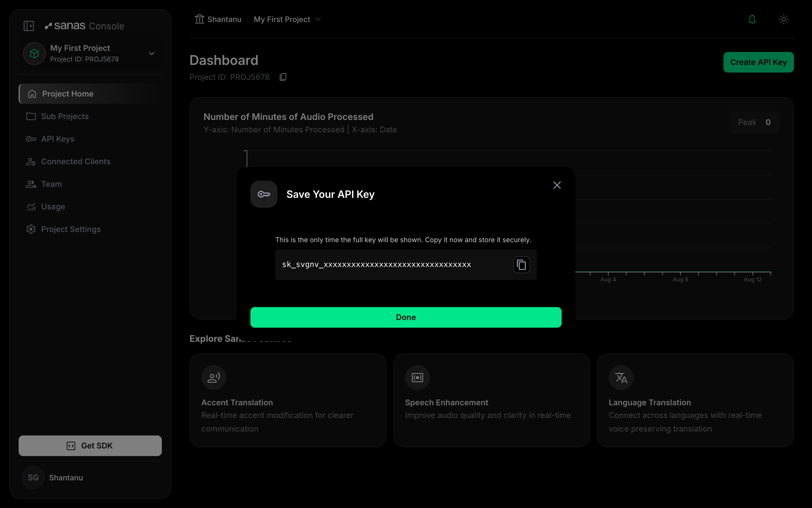Click the Done button
Screen dimensions: 812x508
click(406, 317)
